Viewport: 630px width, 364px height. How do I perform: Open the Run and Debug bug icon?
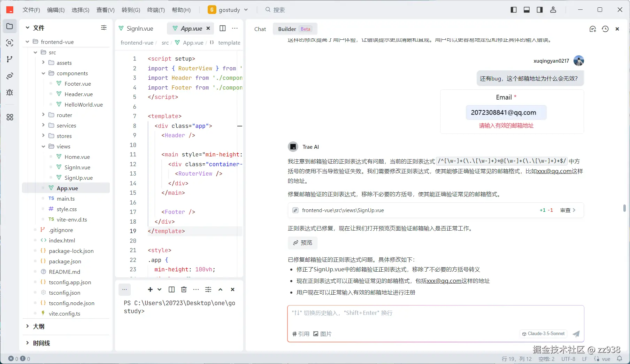[x=9, y=93]
